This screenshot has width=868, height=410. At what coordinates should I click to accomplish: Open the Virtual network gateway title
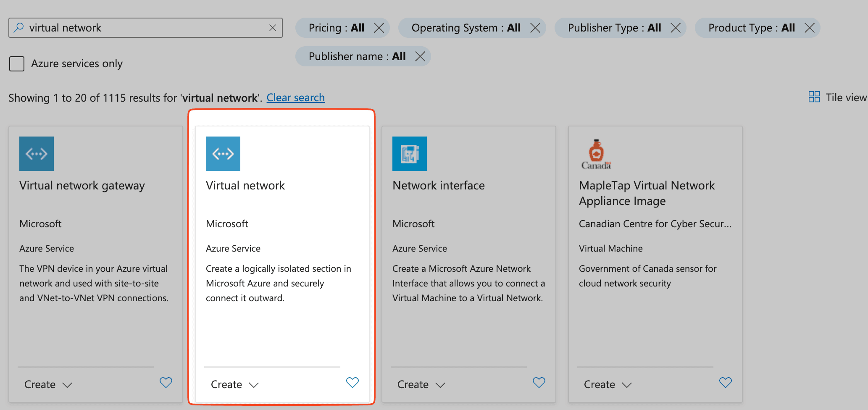point(82,186)
